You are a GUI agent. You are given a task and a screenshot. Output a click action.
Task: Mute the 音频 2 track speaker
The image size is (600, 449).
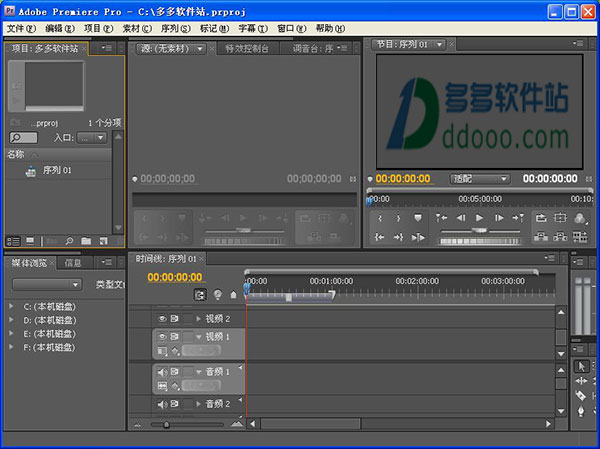162,404
